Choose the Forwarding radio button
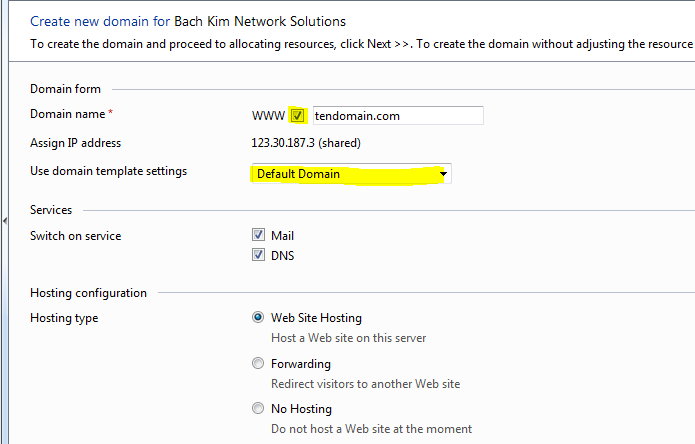 (259, 364)
